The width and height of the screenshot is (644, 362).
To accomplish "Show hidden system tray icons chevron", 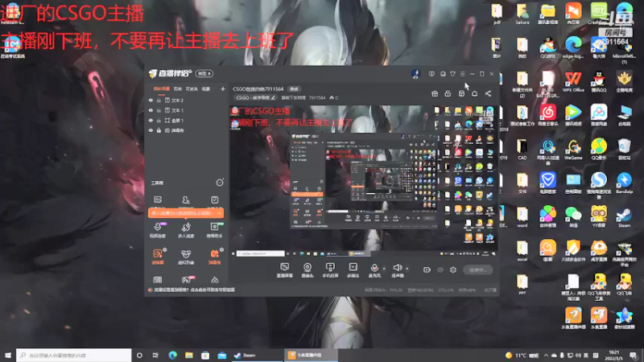I will point(546,356).
